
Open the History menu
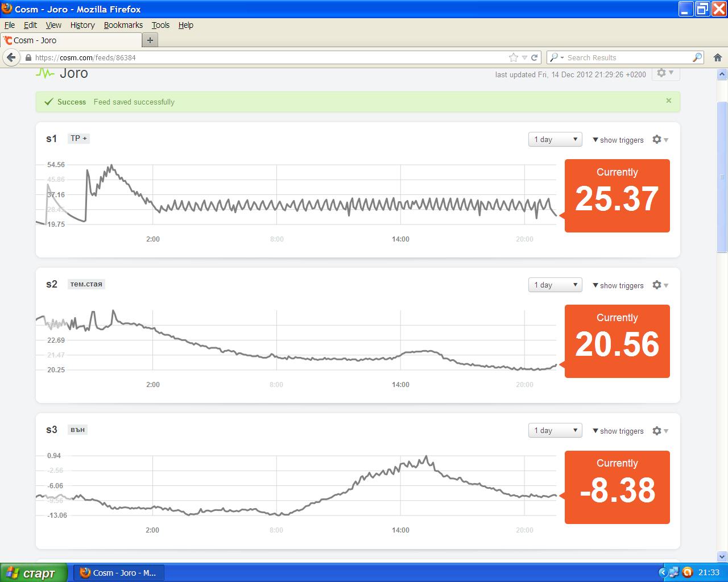[82, 25]
